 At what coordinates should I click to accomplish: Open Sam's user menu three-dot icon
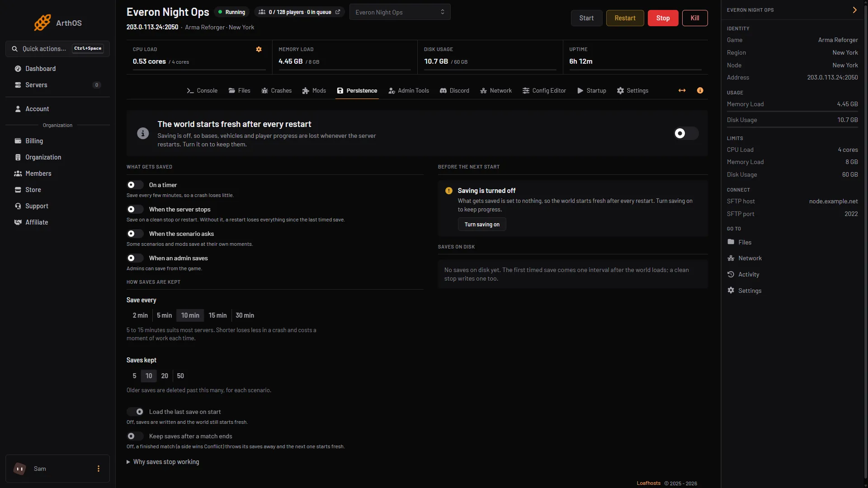point(99,469)
